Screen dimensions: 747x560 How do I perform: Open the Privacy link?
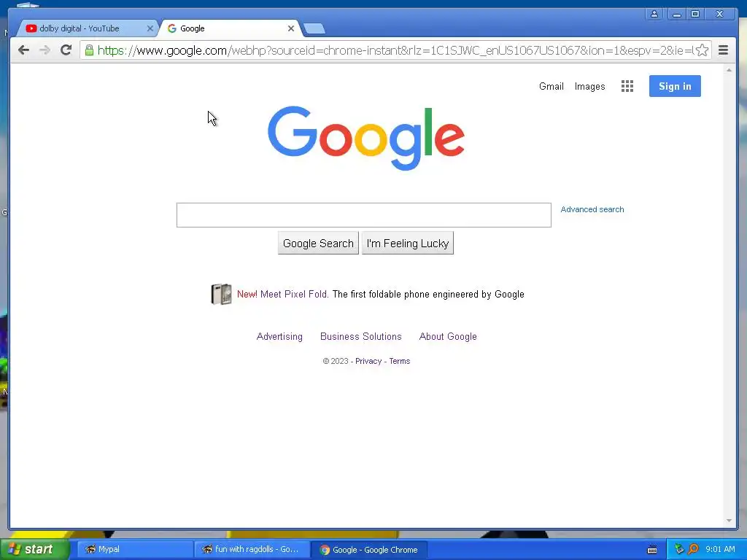coord(368,361)
